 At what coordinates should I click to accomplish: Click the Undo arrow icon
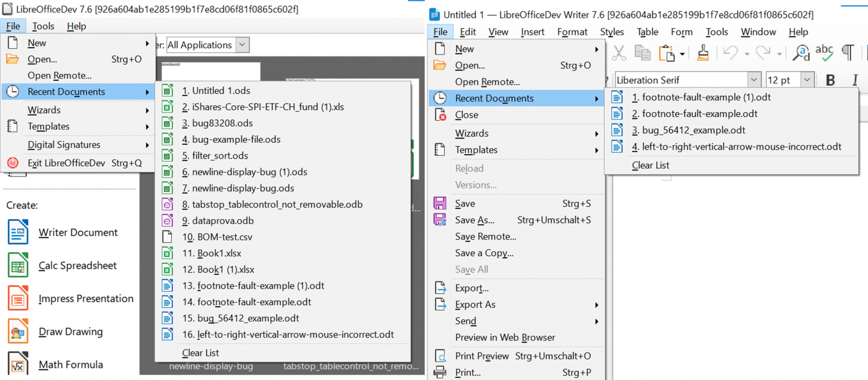point(730,53)
